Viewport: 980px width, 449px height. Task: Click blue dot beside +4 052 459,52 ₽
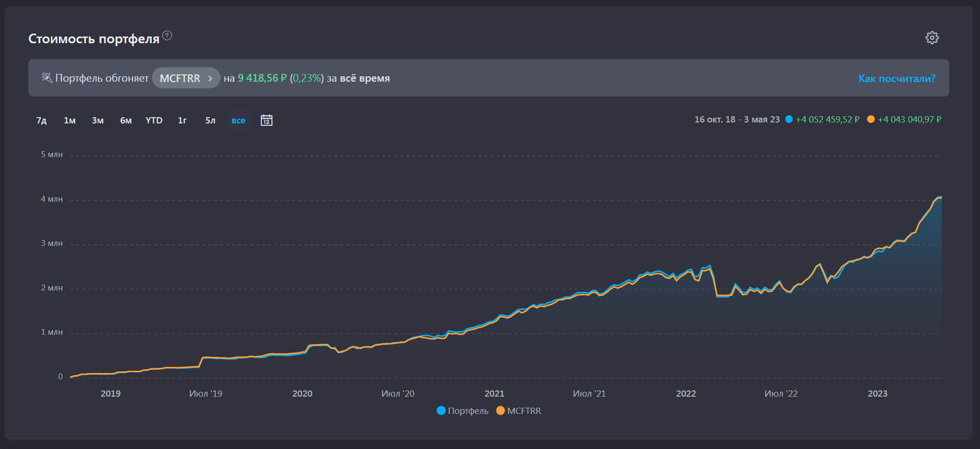(x=789, y=119)
